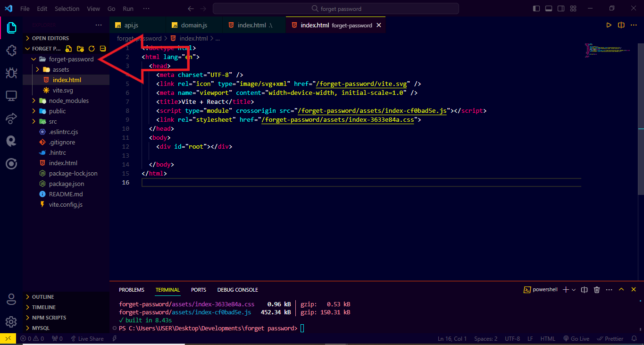Switch to the Debug Console tab
The height and width of the screenshot is (345, 644).
237,290
